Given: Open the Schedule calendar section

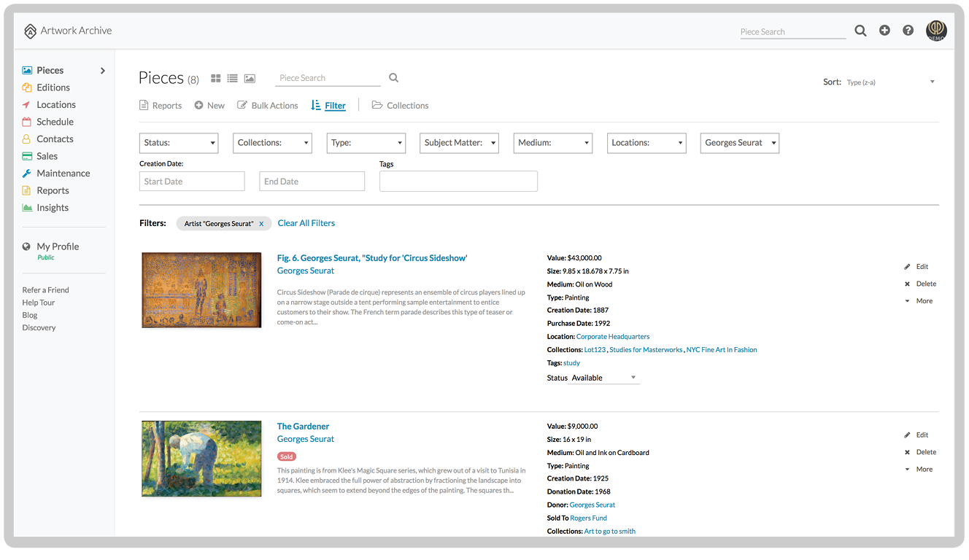Looking at the screenshot, I should (54, 121).
